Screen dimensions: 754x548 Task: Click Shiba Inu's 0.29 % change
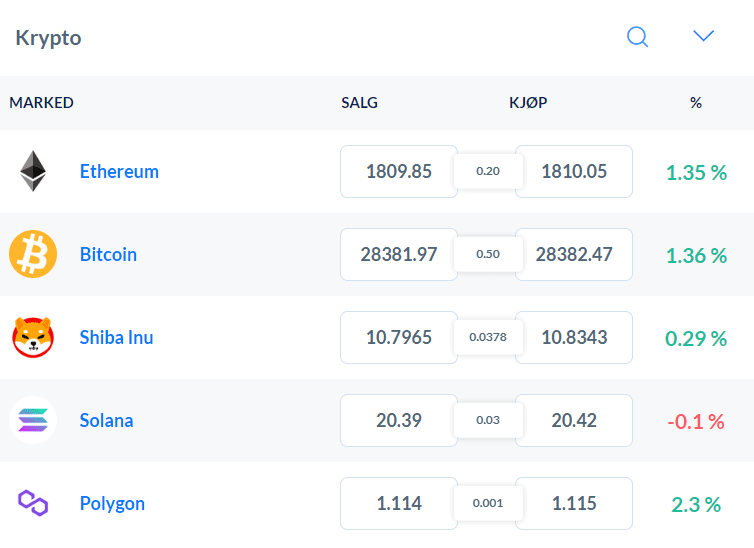tap(696, 338)
